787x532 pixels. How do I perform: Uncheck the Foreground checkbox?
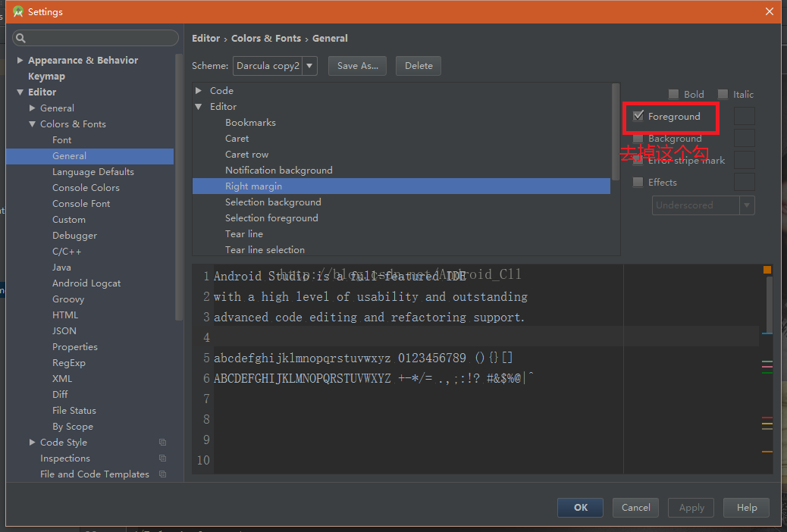(x=638, y=116)
